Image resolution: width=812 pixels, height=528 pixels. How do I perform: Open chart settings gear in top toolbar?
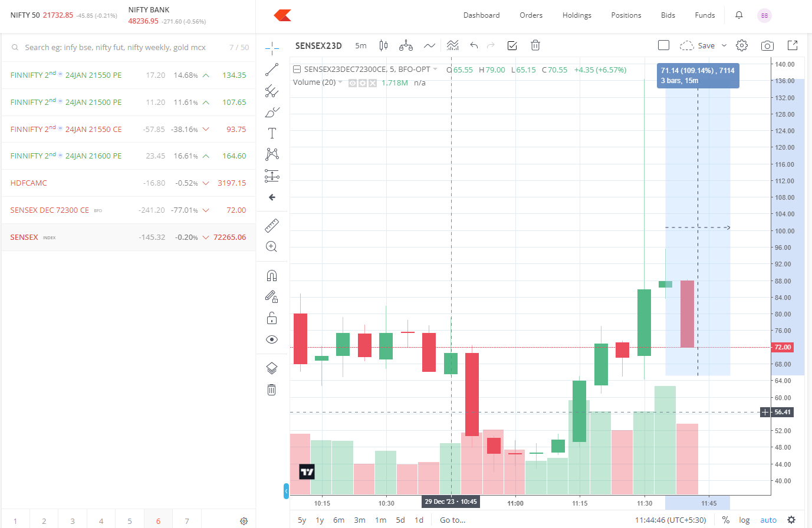tap(742, 45)
